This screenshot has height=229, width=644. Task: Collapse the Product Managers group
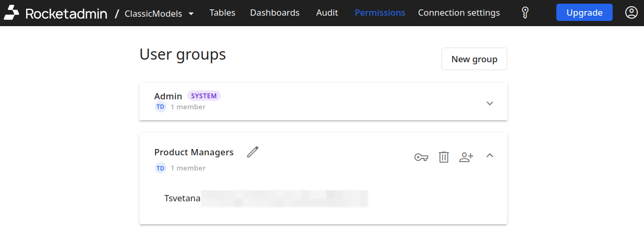[490, 155]
